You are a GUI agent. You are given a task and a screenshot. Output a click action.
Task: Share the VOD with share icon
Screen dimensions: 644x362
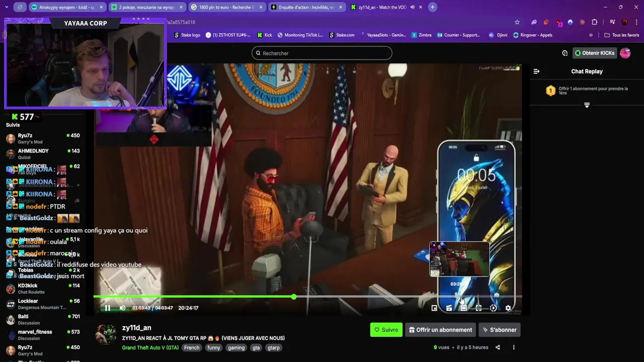498,347
